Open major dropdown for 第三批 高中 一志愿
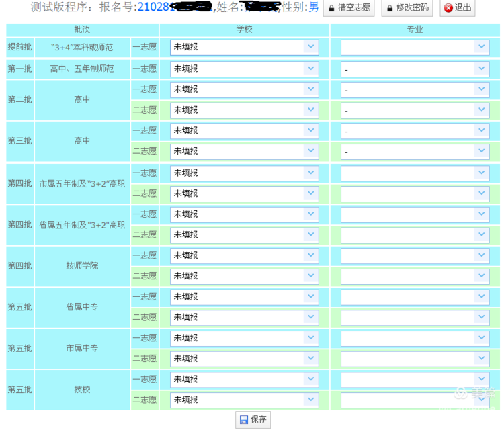The image size is (504, 436). (415, 130)
